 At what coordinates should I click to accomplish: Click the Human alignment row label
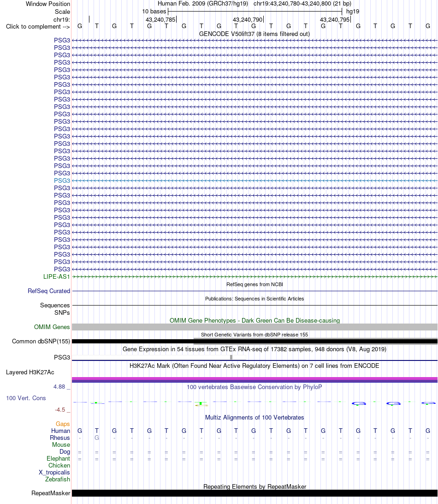(x=60, y=431)
